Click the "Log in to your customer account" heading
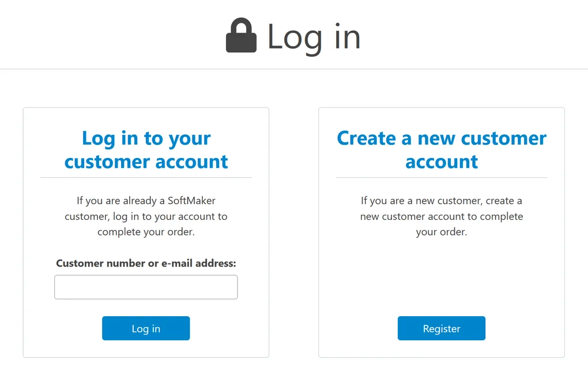 pos(146,150)
